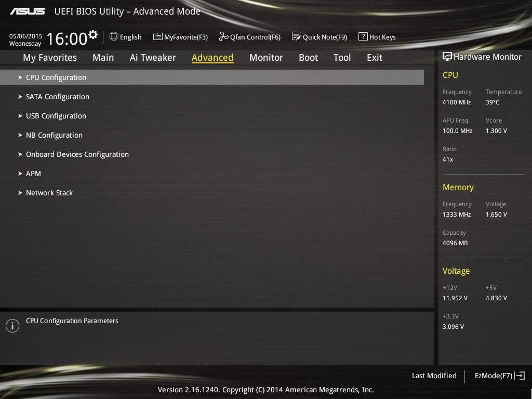
Task: Click the info icon in help panel
Action: [12, 326]
